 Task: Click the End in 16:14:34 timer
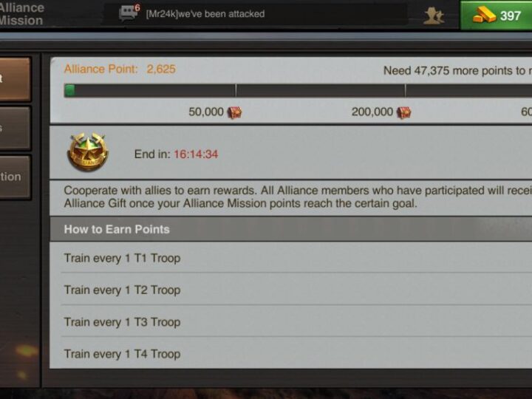point(176,154)
